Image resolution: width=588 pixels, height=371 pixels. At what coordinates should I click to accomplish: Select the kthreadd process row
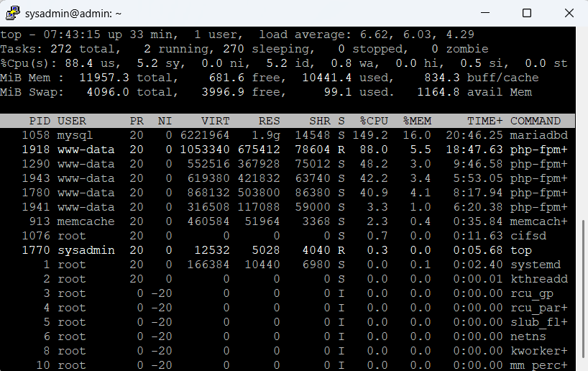(288, 279)
